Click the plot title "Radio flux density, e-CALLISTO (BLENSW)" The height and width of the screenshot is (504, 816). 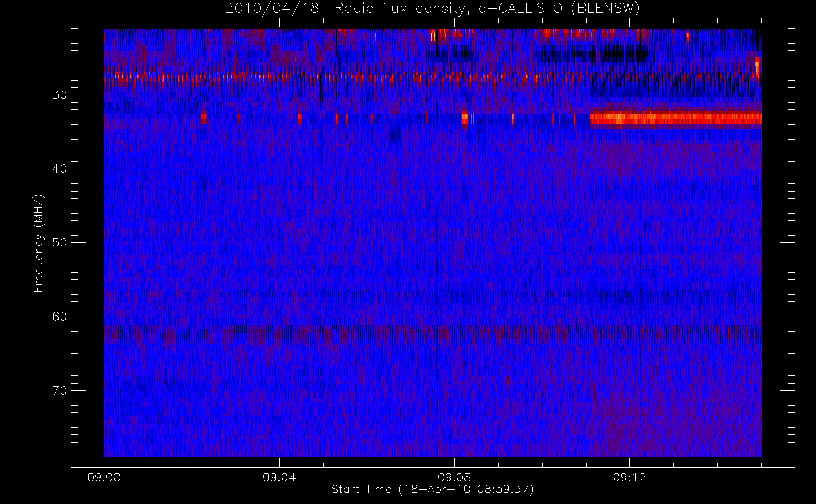pyautogui.click(x=487, y=9)
